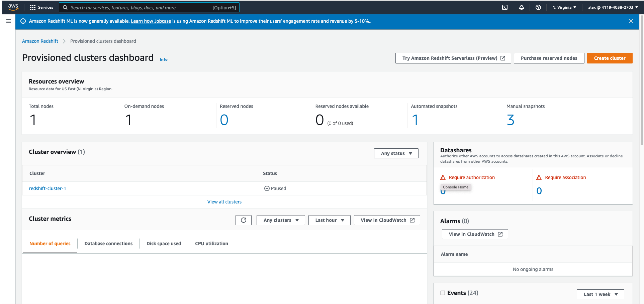
Task: Open the Automated snapshots count 1
Action: [x=415, y=120]
